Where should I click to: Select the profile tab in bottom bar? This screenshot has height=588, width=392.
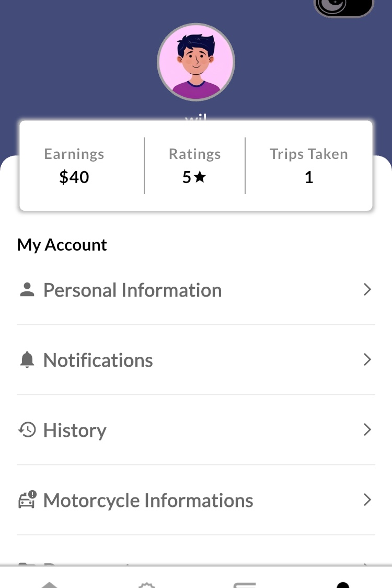click(343, 584)
